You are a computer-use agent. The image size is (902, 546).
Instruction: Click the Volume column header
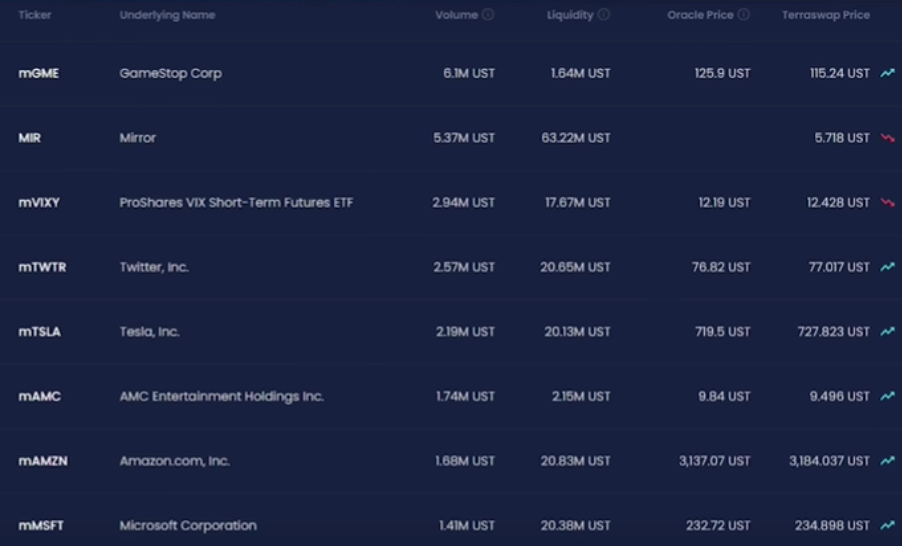tap(456, 15)
